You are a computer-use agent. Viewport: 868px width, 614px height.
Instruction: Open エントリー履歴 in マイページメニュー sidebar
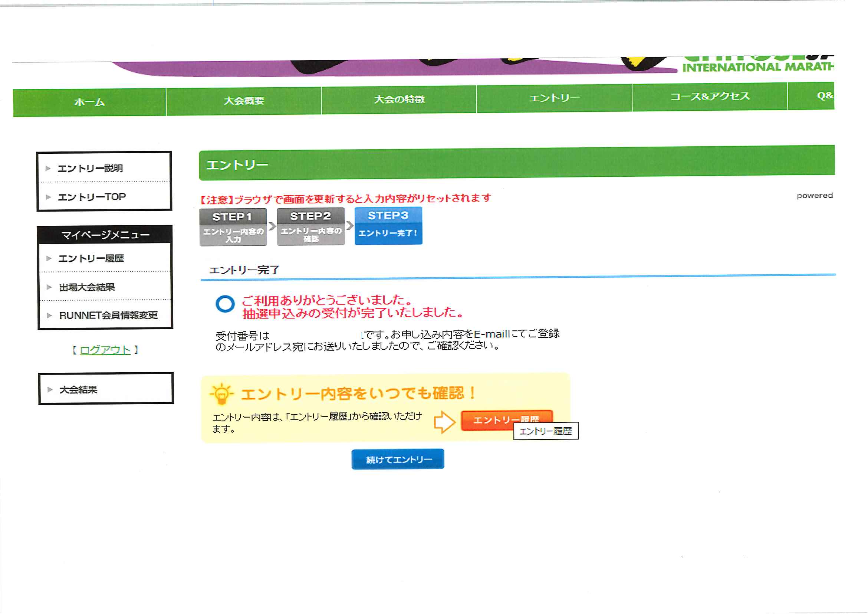pos(91,258)
